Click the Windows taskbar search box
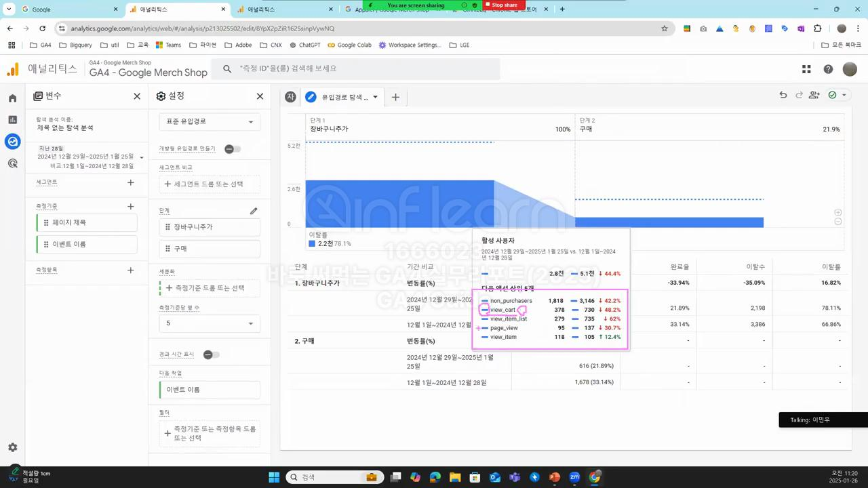Screen dimensions: 868x488 point(334,477)
